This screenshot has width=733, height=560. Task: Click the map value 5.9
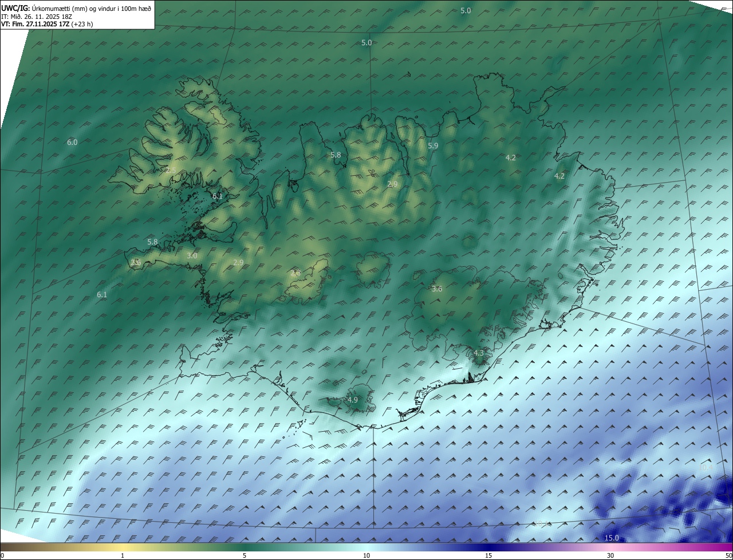click(x=433, y=146)
